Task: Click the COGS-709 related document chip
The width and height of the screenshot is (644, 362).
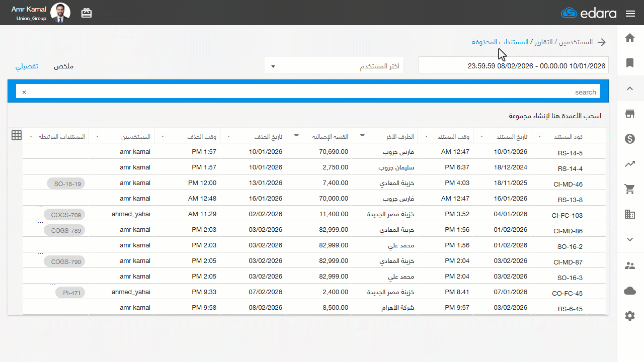Action: (x=65, y=215)
